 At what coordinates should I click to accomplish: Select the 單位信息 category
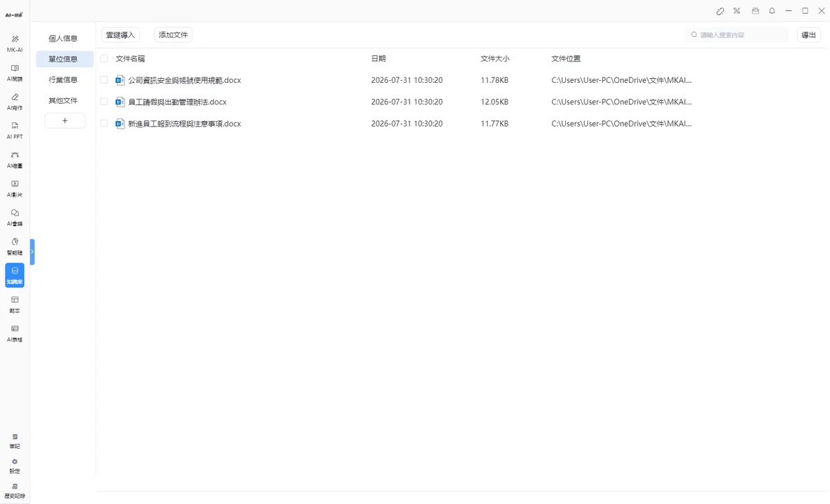64,59
